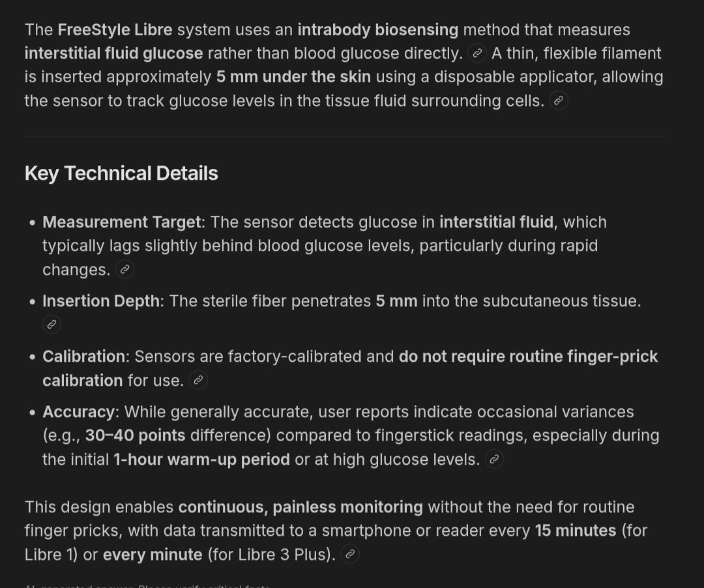The height and width of the screenshot is (588, 704).
Task: Click the 'Measurement Target' bullet label
Action: pos(122,222)
